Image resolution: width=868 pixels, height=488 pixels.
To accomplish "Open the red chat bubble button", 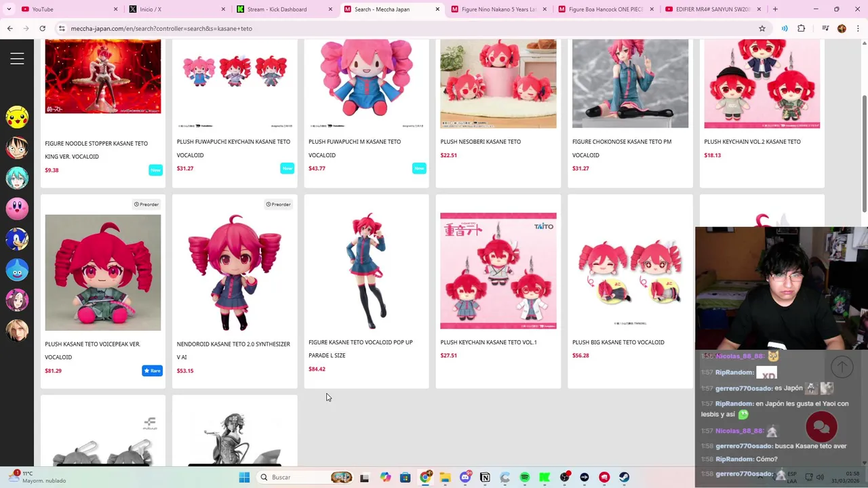I will 821,427.
